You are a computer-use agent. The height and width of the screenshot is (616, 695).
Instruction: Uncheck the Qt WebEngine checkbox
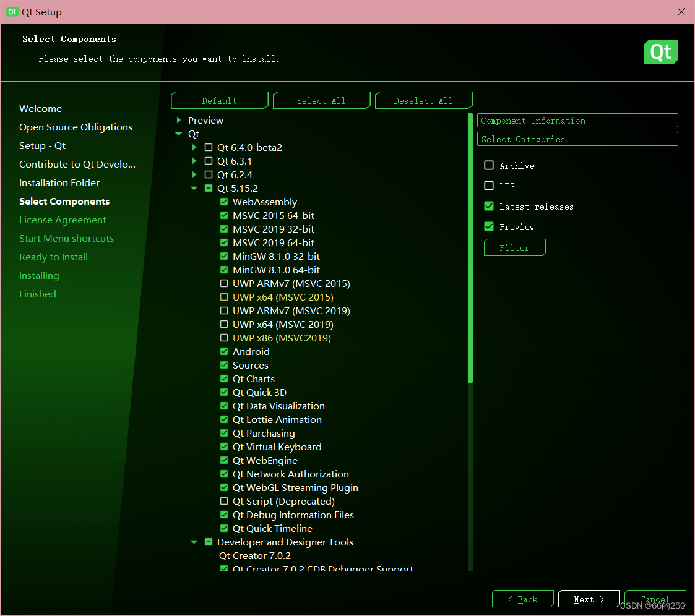click(x=224, y=461)
